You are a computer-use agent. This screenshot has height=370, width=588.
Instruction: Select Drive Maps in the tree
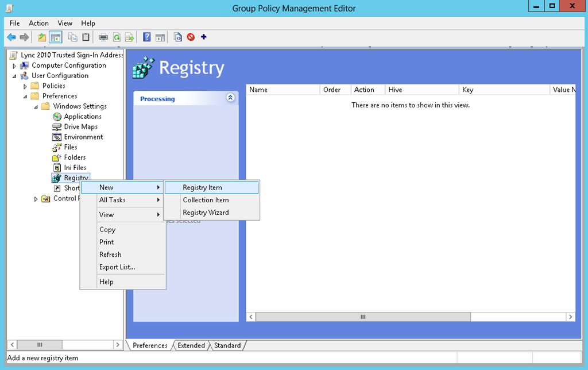pyautogui.click(x=80, y=126)
